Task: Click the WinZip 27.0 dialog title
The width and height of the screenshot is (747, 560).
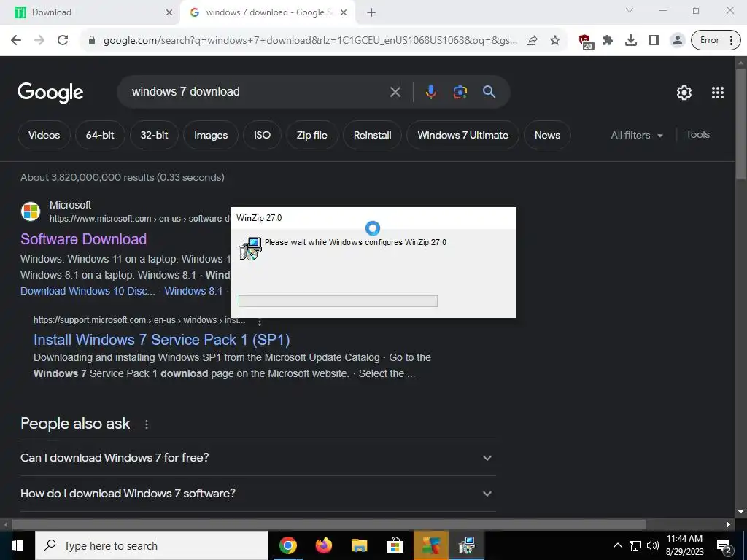Action: coord(259,218)
